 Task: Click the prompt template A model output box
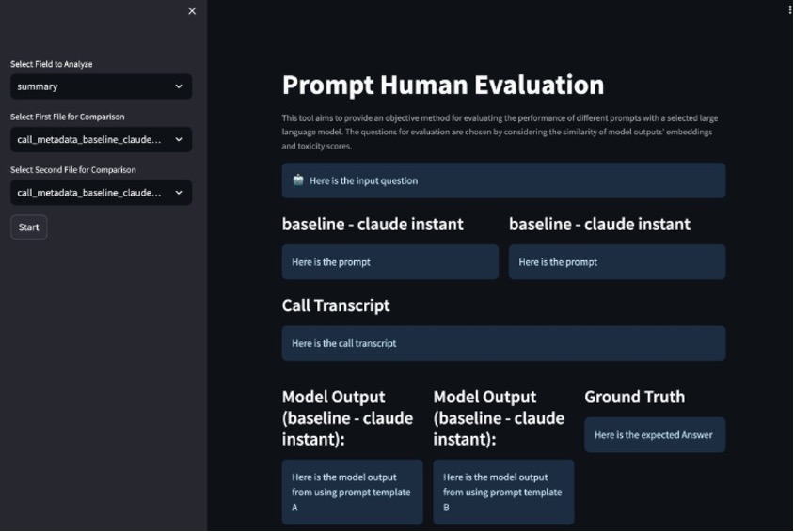click(352, 492)
